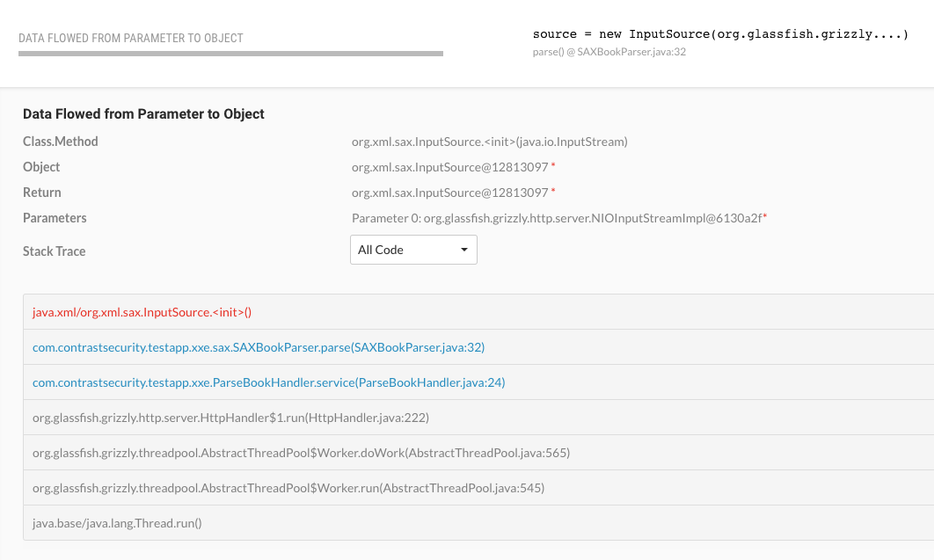Click the gray progress bar under header

click(230, 54)
